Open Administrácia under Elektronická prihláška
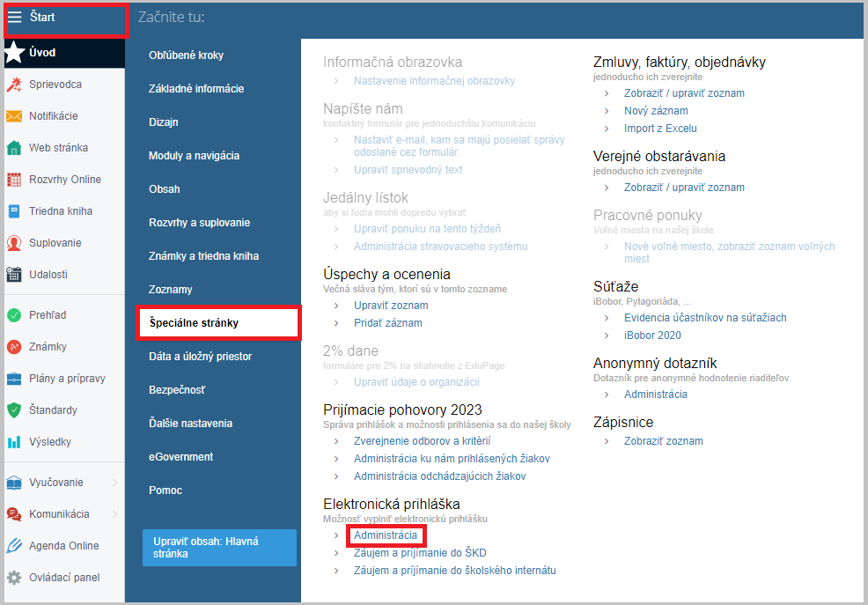This screenshot has height=605, width=868. pyautogui.click(x=386, y=535)
